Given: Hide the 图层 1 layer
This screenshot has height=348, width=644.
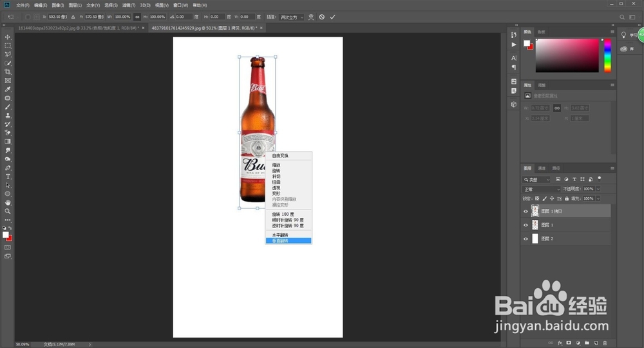Looking at the screenshot, I should coord(526,225).
